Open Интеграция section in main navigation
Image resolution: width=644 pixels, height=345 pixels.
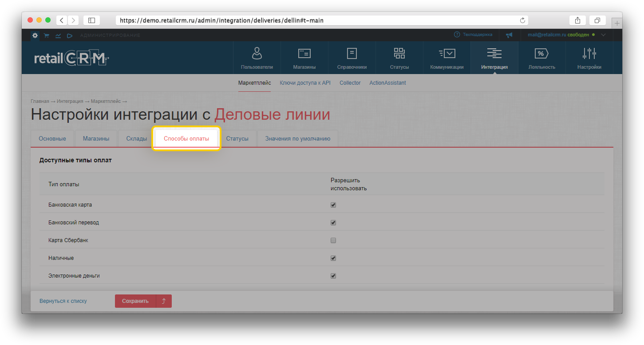pos(494,58)
